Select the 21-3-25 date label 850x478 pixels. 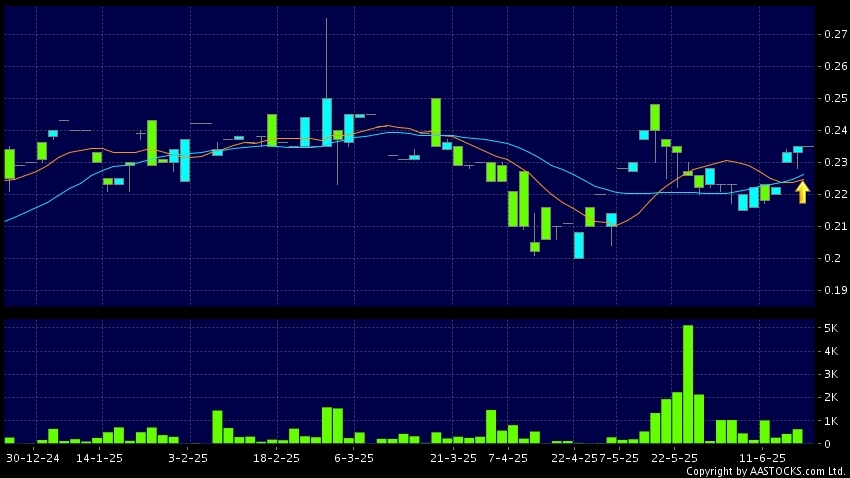click(x=453, y=458)
